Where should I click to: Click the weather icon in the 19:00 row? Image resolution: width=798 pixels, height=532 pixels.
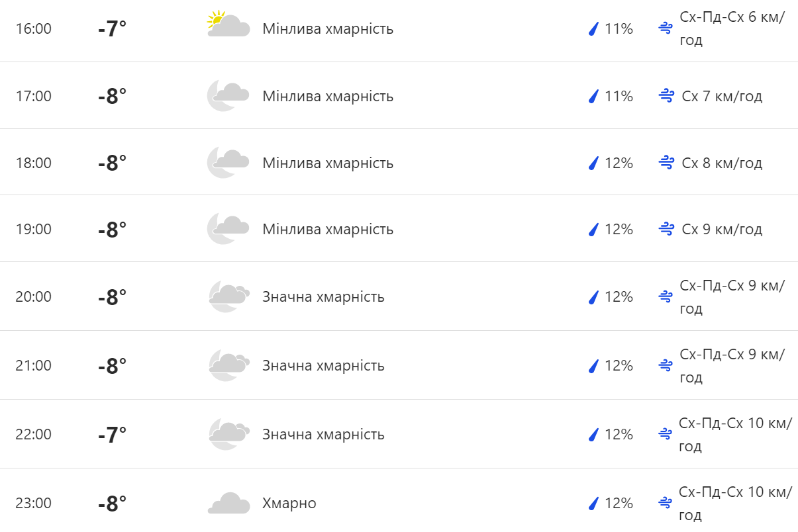point(228,229)
